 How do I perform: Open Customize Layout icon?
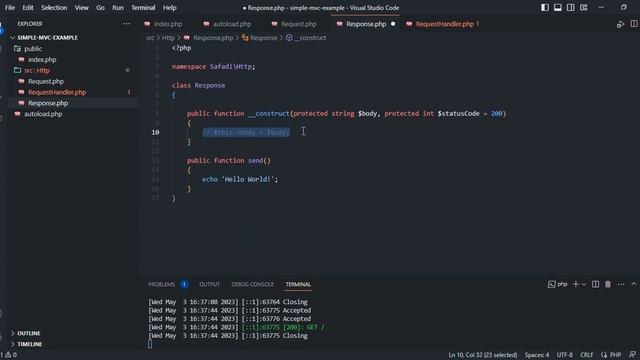coord(584,7)
